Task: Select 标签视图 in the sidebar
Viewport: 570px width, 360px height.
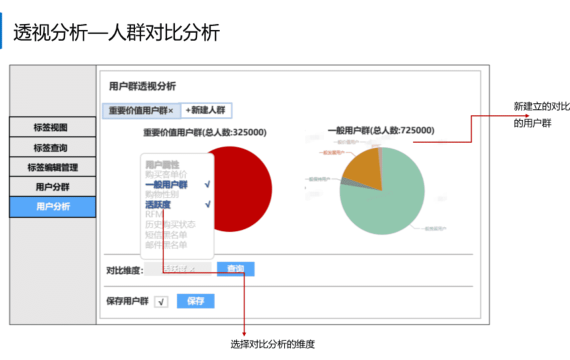Action: pos(52,127)
